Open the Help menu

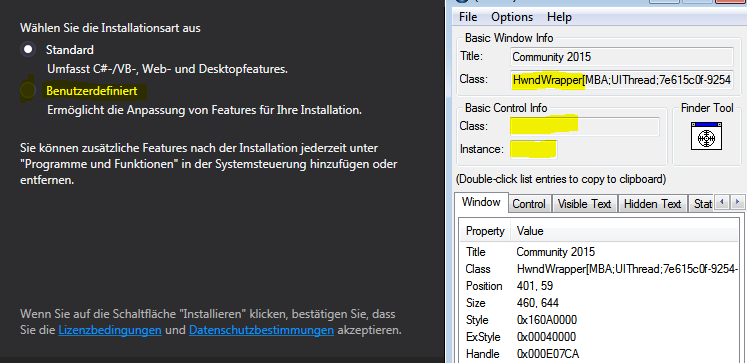pyautogui.click(x=559, y=17)
